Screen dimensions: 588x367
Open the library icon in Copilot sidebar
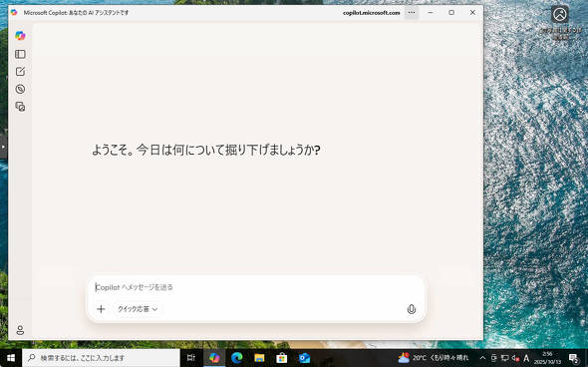[20, 107]
